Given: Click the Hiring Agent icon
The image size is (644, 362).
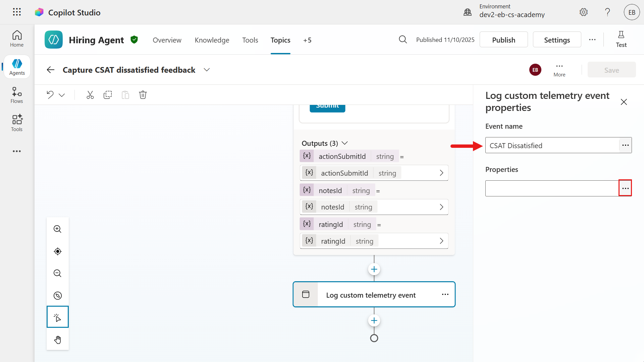Looking at the screenshot, I should pos(54,40).
